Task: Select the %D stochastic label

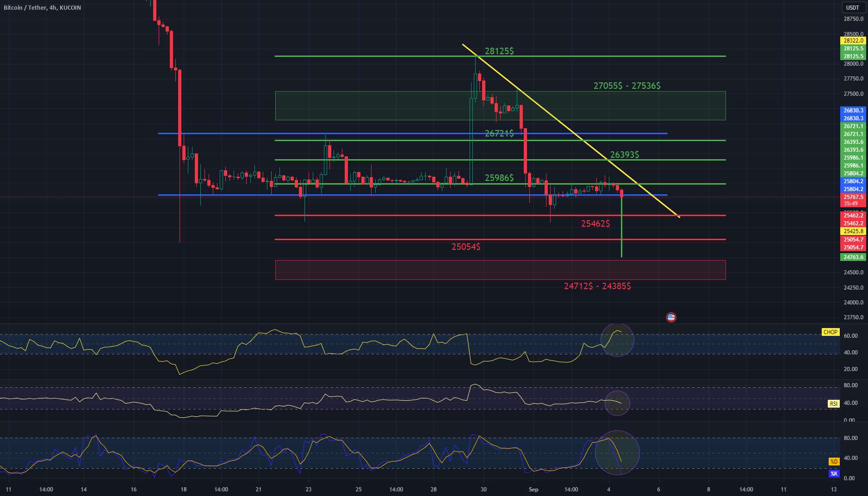Action: point(834,461)
